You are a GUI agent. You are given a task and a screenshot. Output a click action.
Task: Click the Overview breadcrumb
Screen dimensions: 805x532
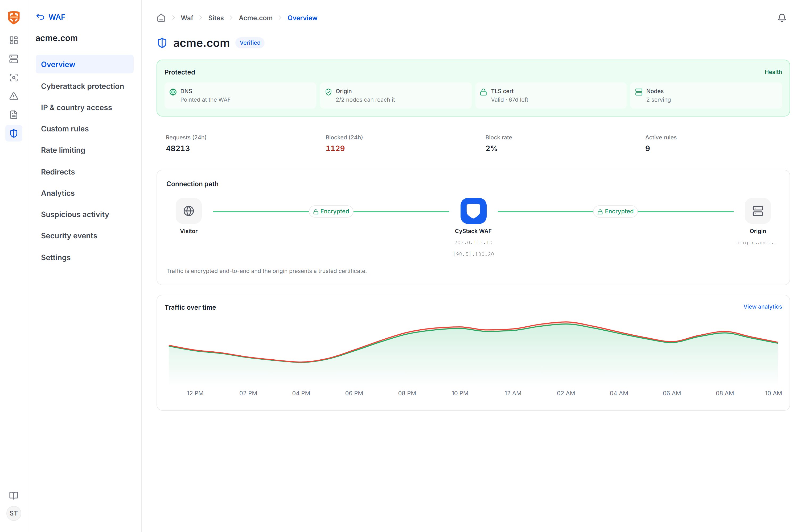pos(302,18)
